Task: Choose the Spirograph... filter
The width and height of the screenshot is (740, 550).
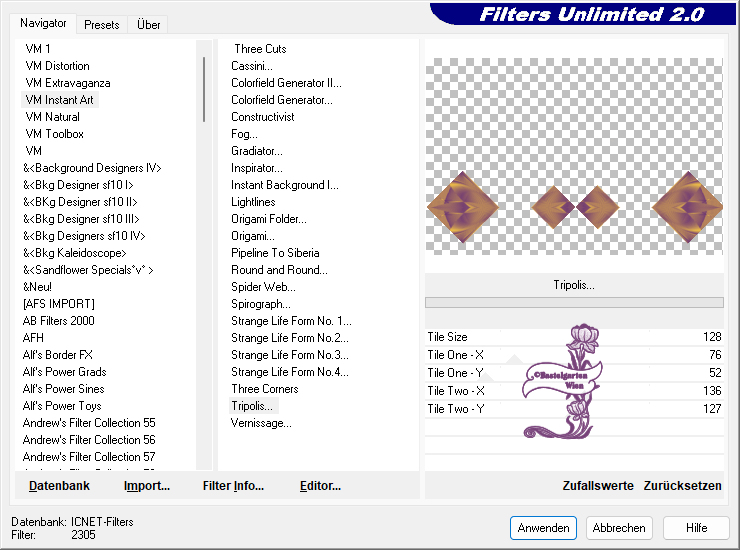Action: pos(261,304)
